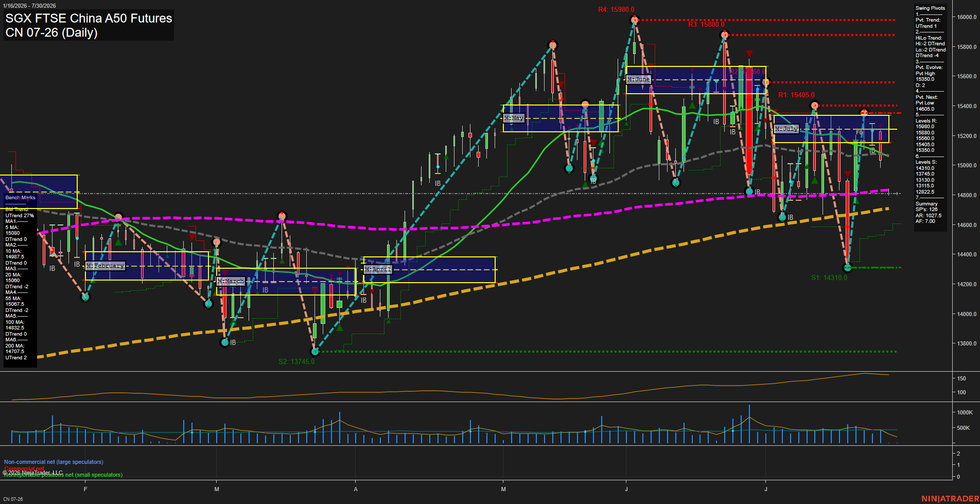Screen dimensions: 980x504
Task: Select the M:May month range label
Action: [x=514, y=118]
